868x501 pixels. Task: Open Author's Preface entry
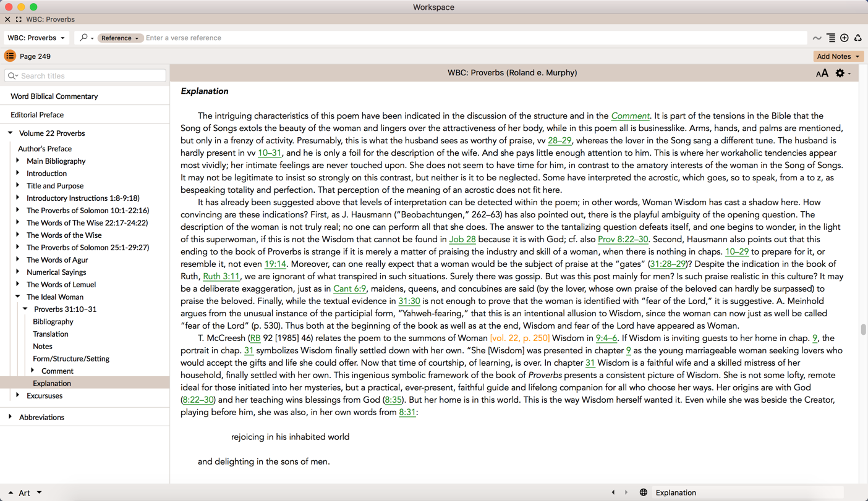point(45,149)
